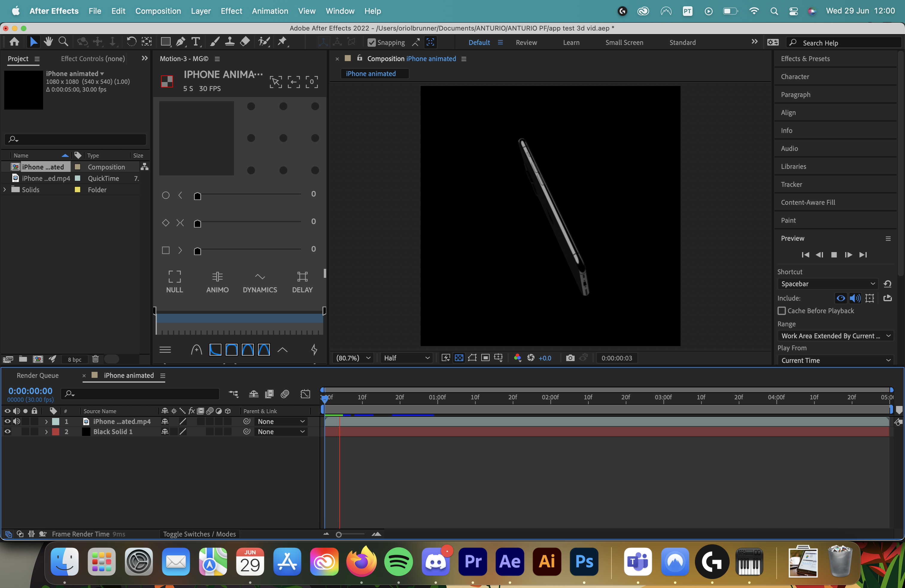The width and height of the screenshot is (905, 588).
Task: Expand the Solids folder in the Project panel
Action: coord(4,190)
